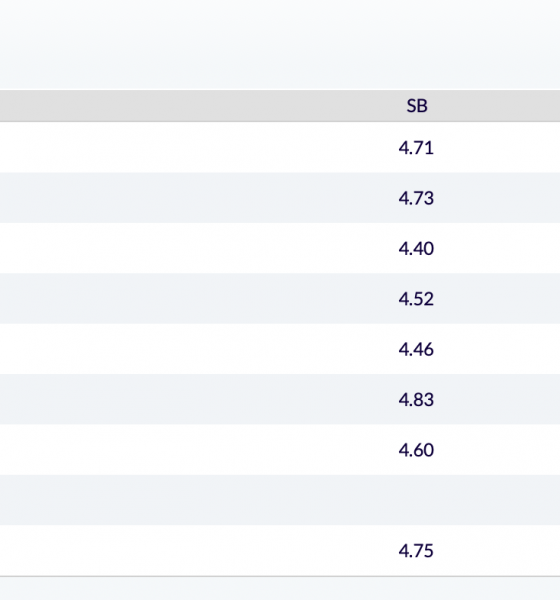This screenshot has width=560, height=600.
Task: Click the 4.46 SB value
Action: [416, 349]
